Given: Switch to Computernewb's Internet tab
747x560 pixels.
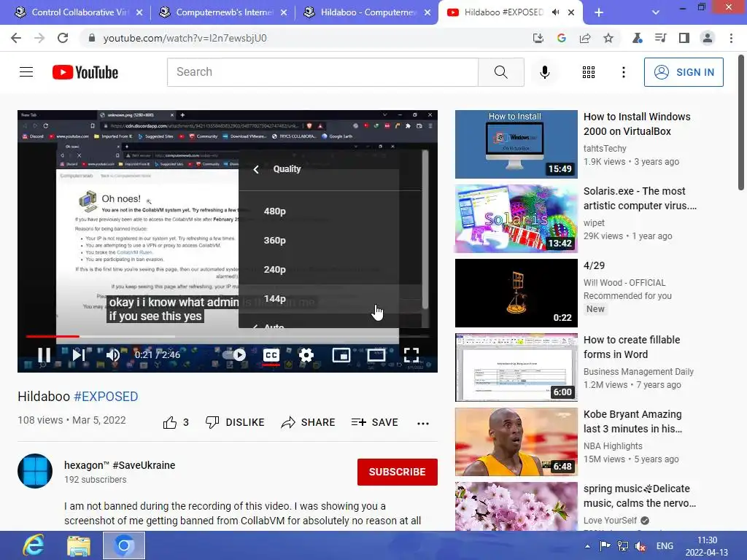Looking at the screenshot, I should (x=222, y=12).
